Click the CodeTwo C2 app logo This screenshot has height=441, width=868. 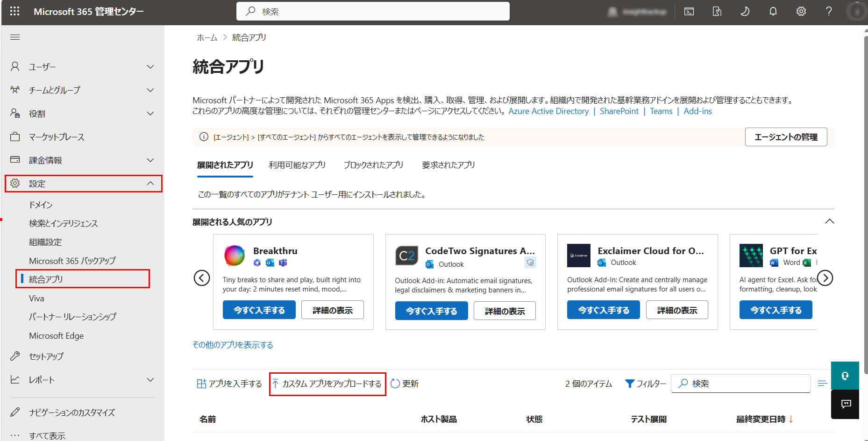pyautogui.click(x=406, y=256)
